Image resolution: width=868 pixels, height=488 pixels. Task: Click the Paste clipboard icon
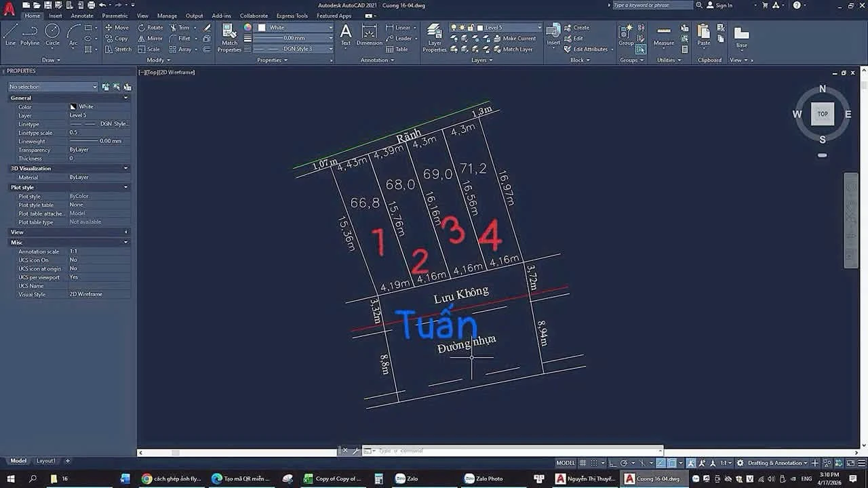click(704, 35)
